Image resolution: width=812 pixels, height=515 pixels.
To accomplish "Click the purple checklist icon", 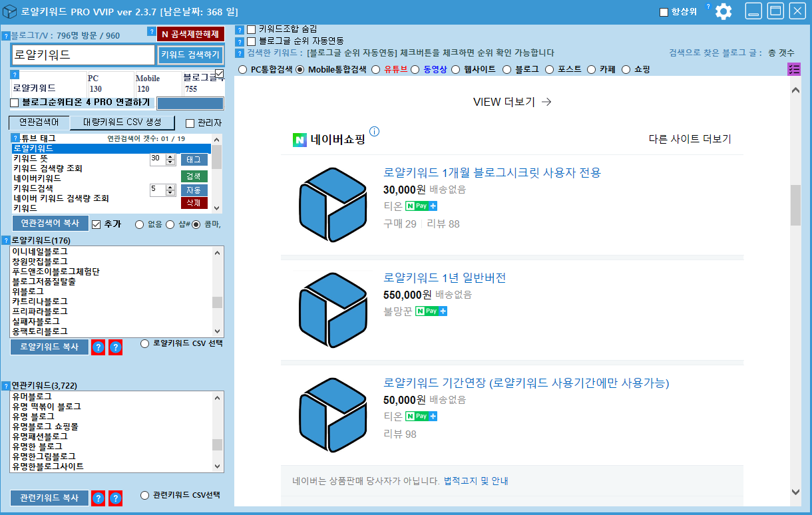I will 794,69.
